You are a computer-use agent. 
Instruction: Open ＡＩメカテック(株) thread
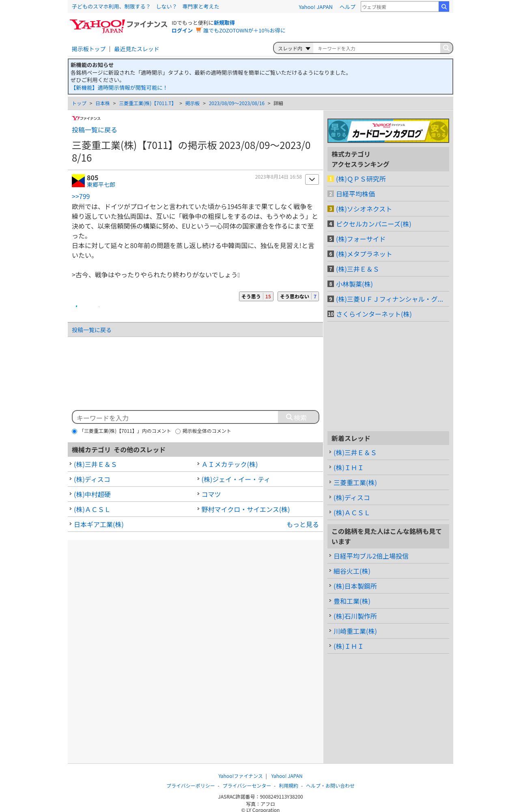tap(230, 464)
